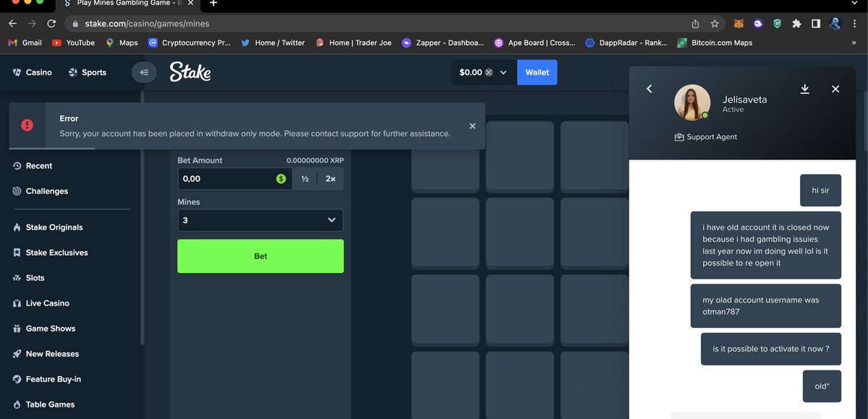Click the 'old*' chat message
868x419 pixels.
tap(822, 386)
